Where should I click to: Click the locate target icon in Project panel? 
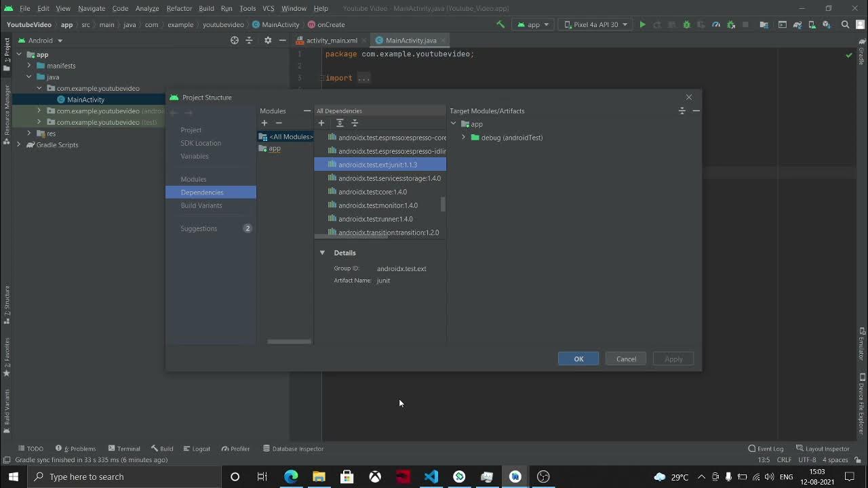coord(235,40)
